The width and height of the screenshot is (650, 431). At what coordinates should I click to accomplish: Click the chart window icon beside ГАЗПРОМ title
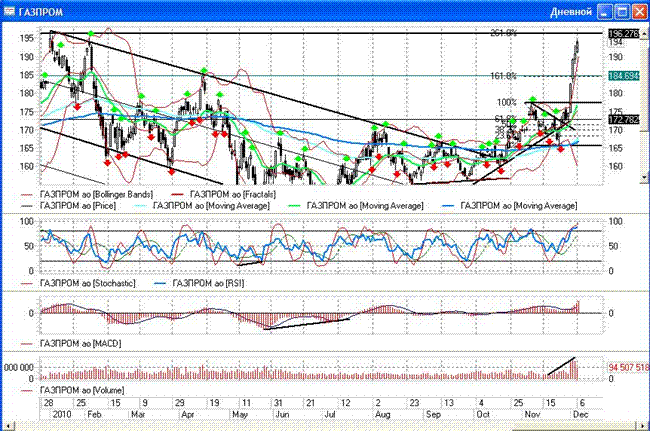(9, 11)
